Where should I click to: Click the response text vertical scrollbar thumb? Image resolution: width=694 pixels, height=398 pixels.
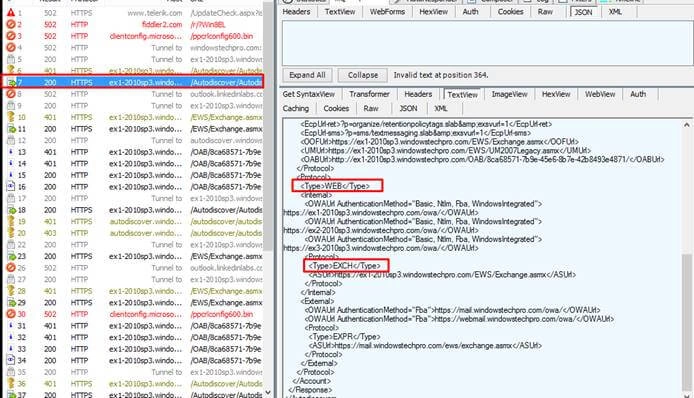[686, 323]
